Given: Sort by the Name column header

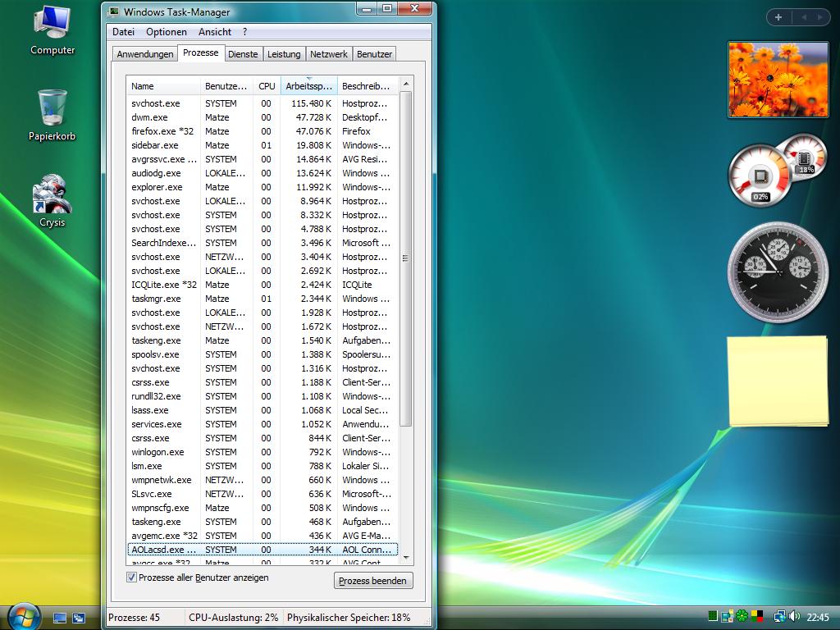Looking at the screenshot, I should [163, 85].
